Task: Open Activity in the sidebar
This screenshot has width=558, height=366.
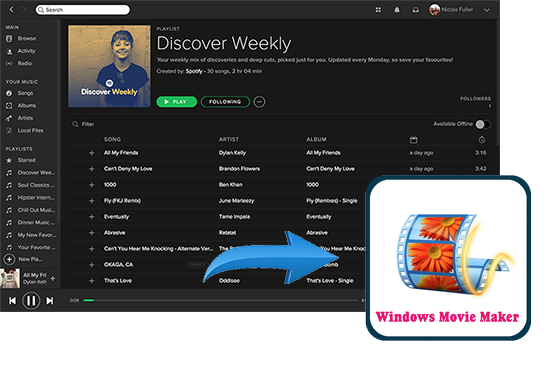Action: (27, 51)
